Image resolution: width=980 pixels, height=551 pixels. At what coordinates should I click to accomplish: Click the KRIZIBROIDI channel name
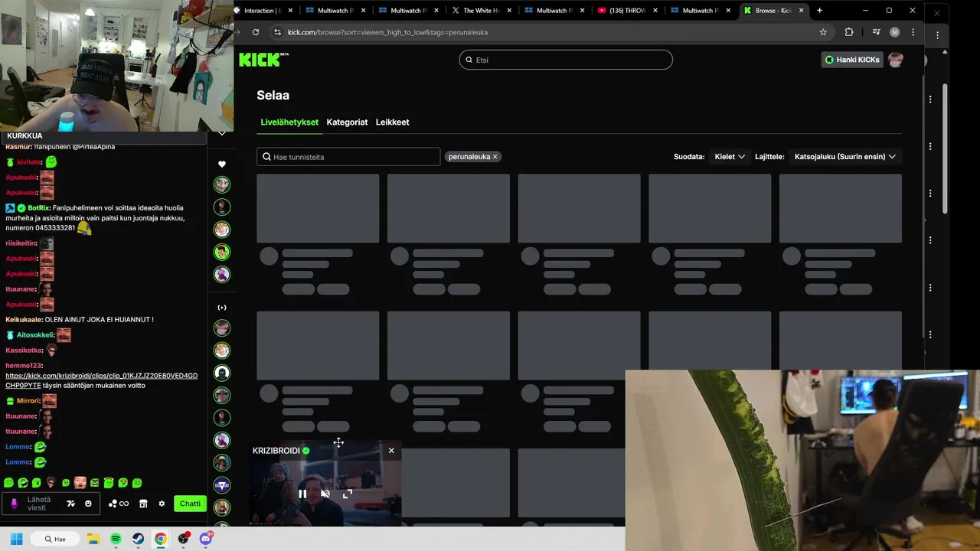pos(276,451)
